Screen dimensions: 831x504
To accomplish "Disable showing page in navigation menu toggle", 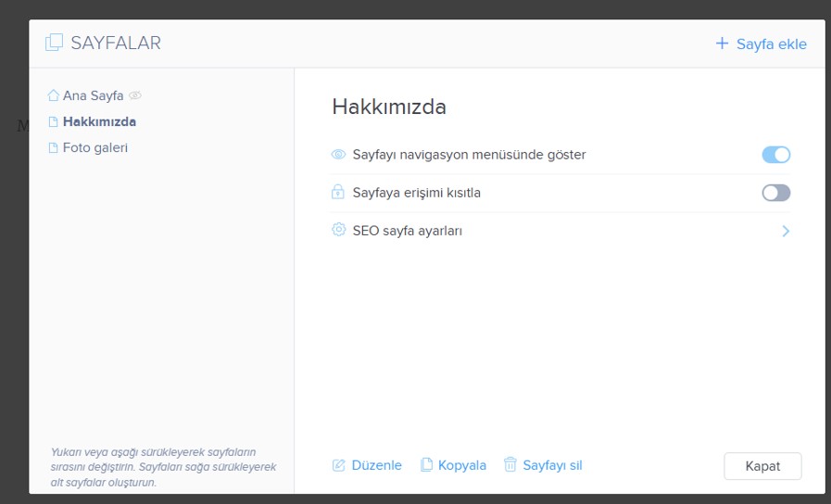I will [775, 155].
